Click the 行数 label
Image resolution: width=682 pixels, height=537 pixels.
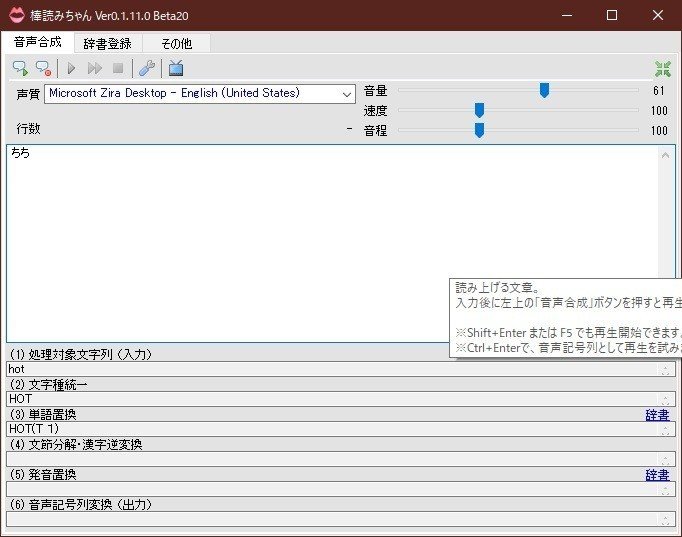28,128
